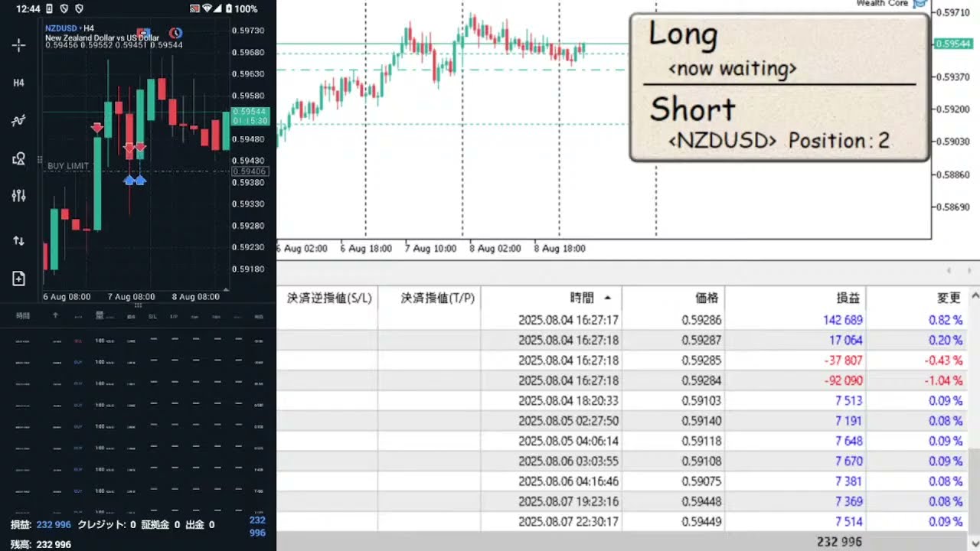Select the 変更 column header
The width and height of the screenshot is (980, 551).
pyautogui.click(x=949, y=298)
